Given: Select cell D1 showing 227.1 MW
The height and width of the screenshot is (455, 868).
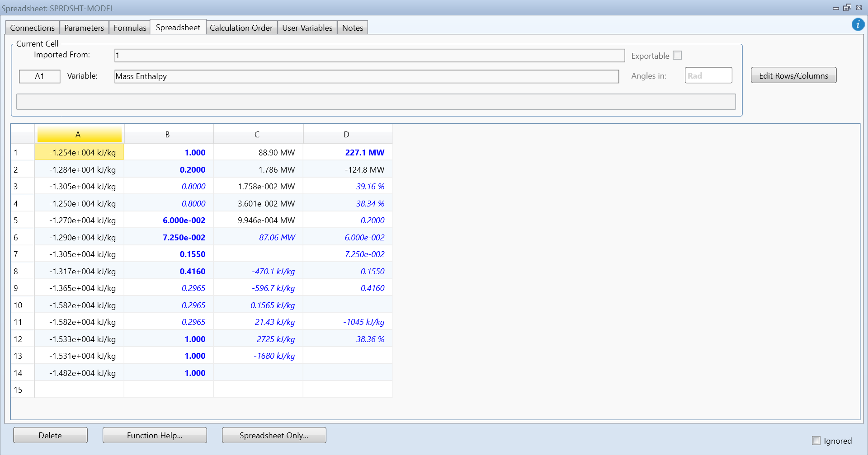Looking at the screenshot, I should [x=347, y=152].
